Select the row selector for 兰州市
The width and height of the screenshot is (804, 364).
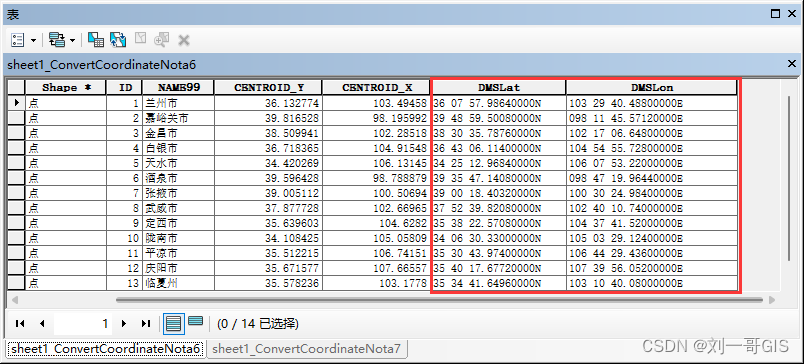(x=16, y=103)
